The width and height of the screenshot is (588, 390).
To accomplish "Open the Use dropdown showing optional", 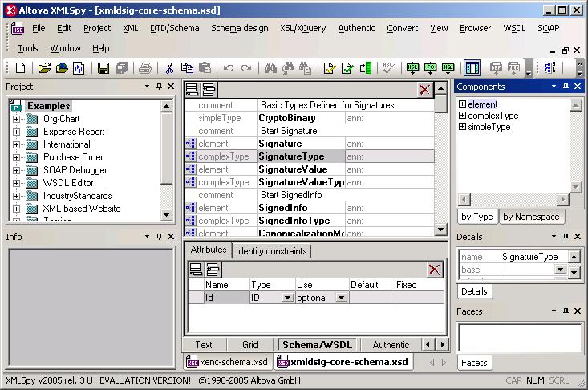I will [341, 298].
